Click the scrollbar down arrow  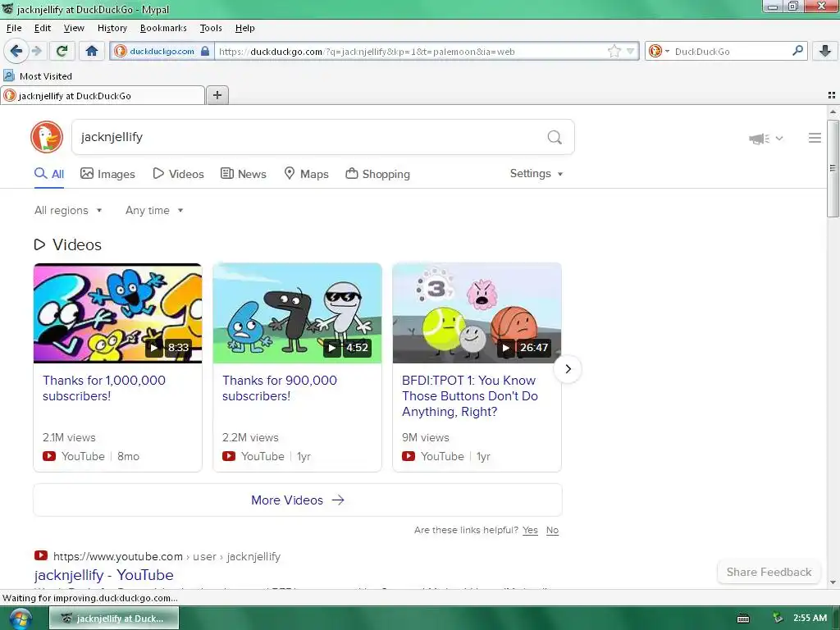[x=833, y=582]
